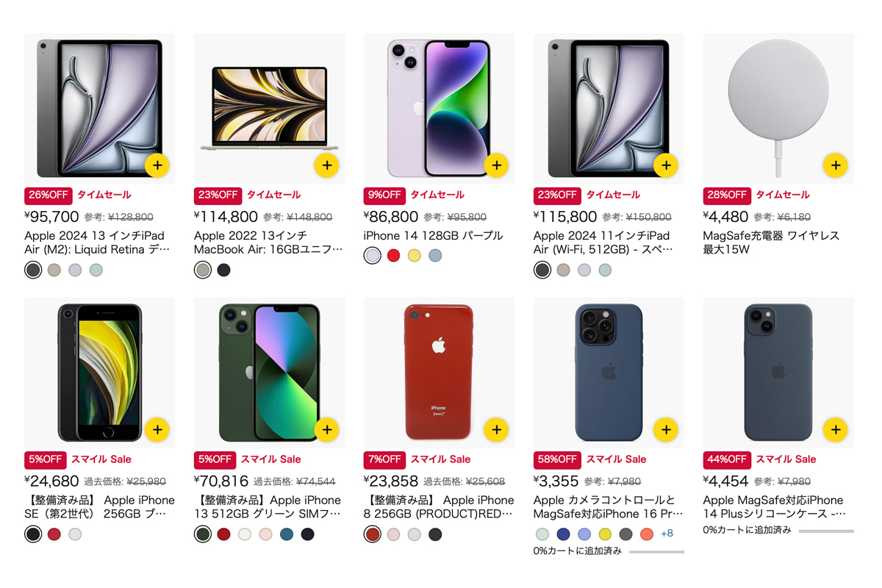The height and width of the screenshot is (588, 882).
Task: Open the red iPhone 8 product image
Action: (439, 371)
